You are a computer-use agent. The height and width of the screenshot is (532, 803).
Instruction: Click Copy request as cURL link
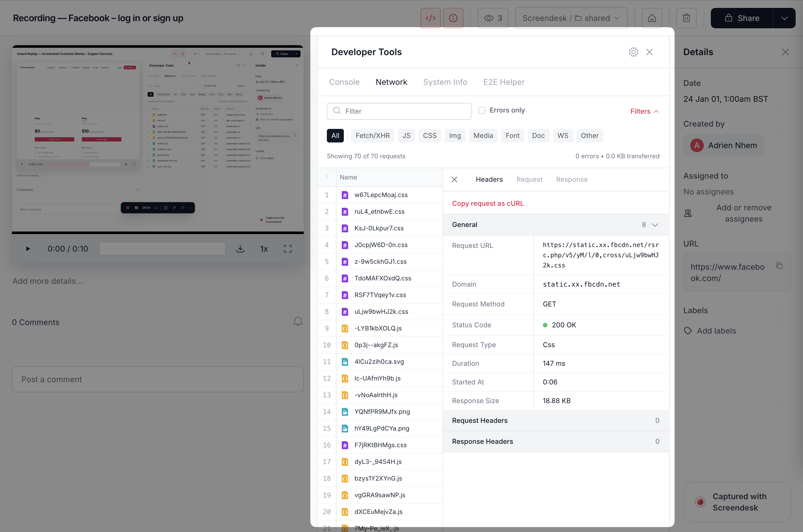pyautogui.click(x=488, y=203)
